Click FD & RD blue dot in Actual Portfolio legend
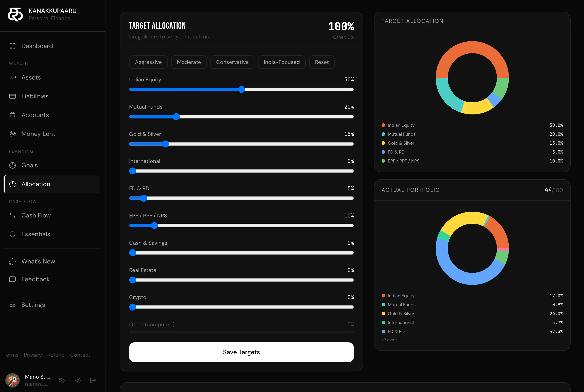 click(x=383, y=331)
